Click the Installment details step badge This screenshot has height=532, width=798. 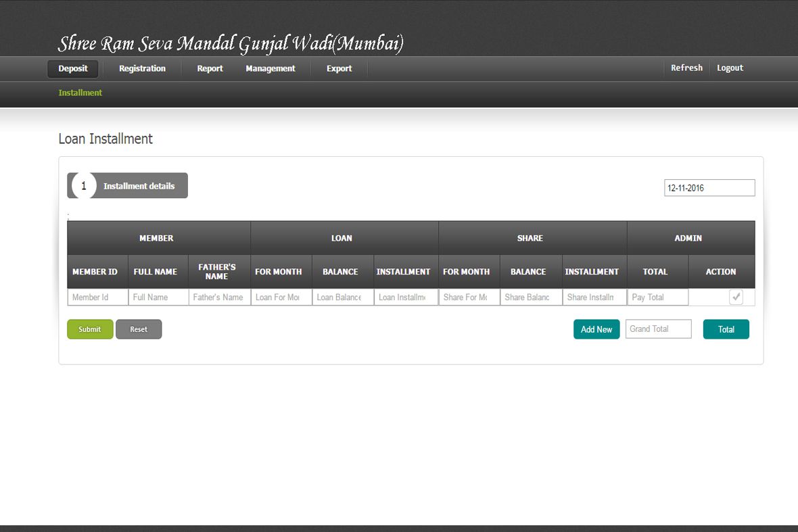coord(128,186)
